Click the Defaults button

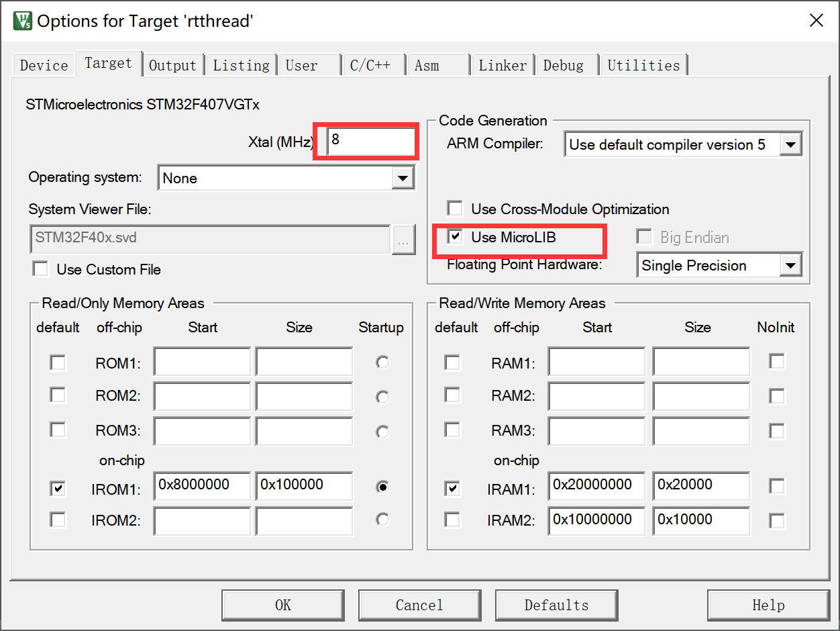tap(556, 605)
